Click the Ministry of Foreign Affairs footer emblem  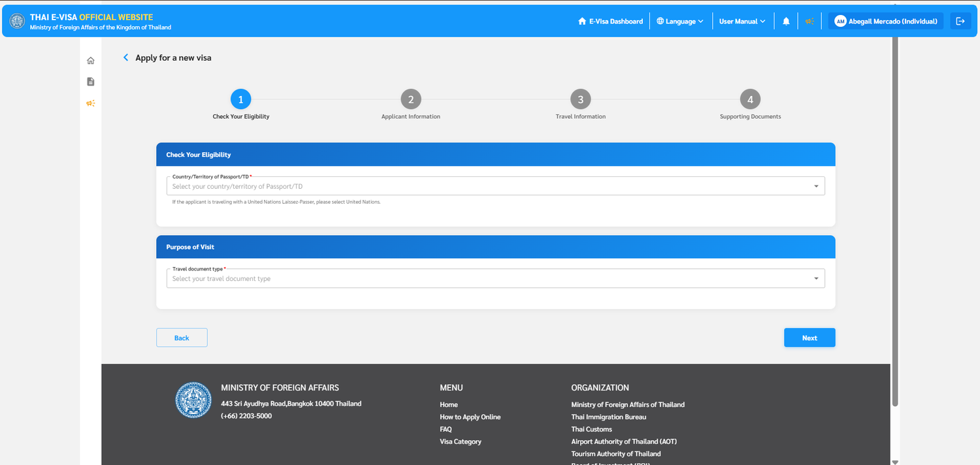click(x=193, y=400)
